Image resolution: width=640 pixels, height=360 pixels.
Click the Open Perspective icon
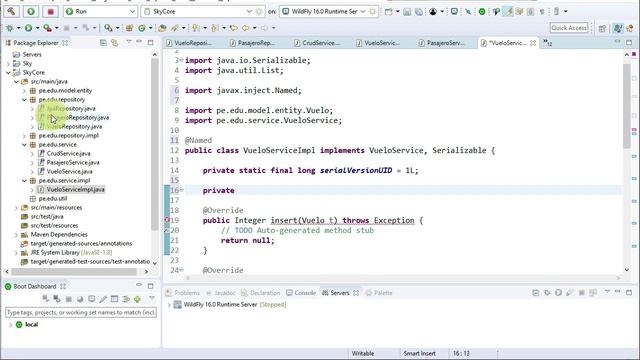click(602, 28)
